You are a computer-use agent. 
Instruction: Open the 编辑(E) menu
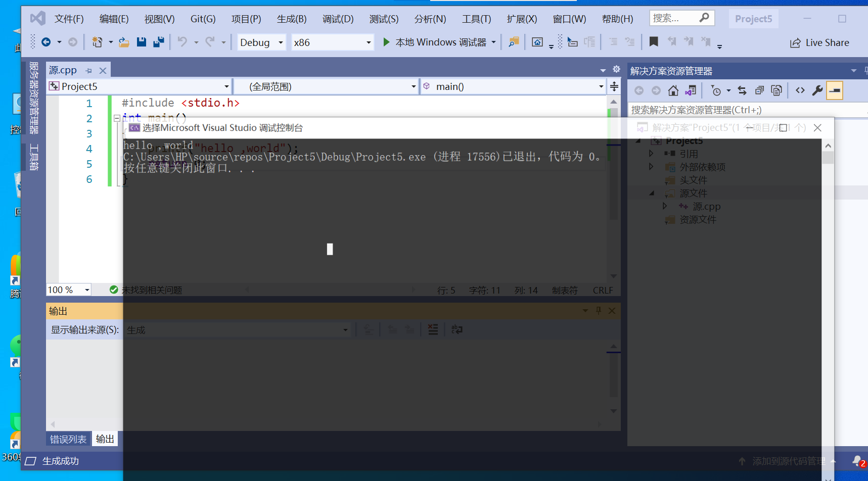click(114, 19)
